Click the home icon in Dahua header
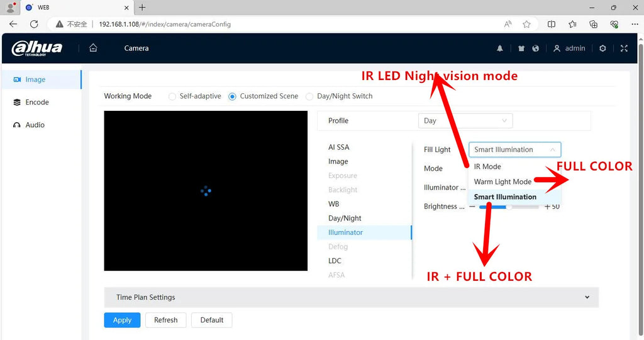Image resolution: width=644 pixels, height=340 pixels. click(x=93, y=48)
